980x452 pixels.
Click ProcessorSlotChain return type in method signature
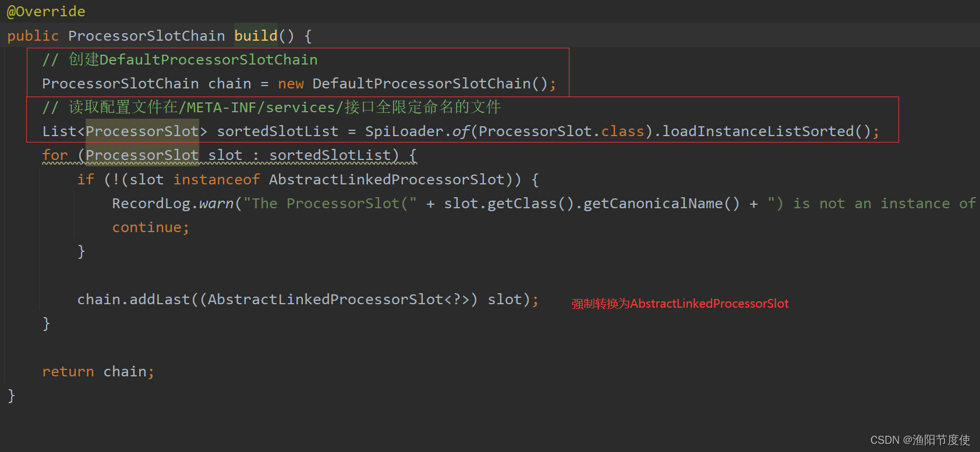point(147,35)
